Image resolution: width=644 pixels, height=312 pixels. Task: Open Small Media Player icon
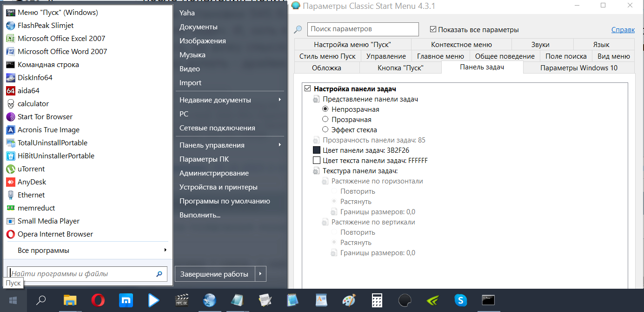pyautogui.click(x=10, y=221)
